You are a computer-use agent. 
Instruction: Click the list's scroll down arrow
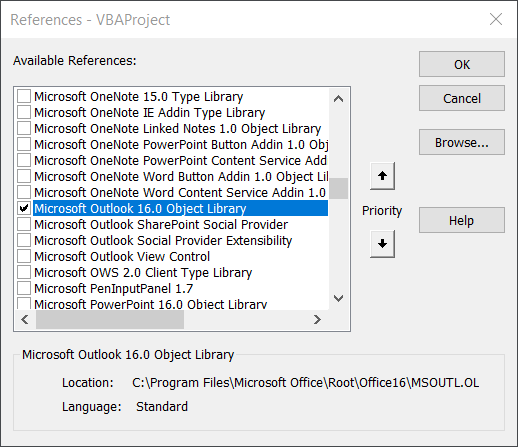click(x=338, y=298)
